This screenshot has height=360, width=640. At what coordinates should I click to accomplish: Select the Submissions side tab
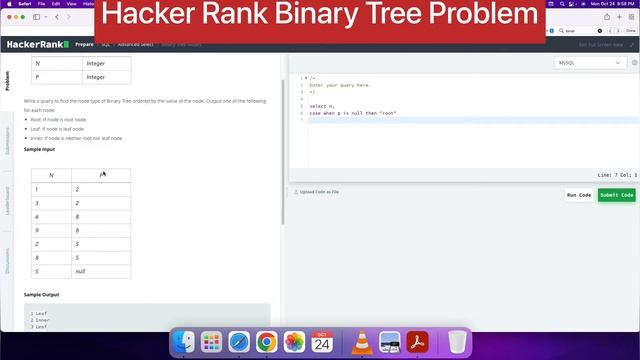7,141
